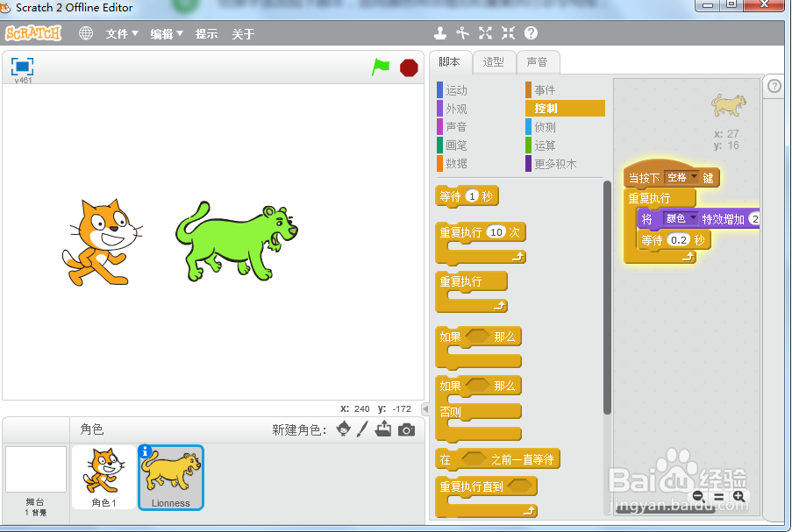Switch to the 造型 tab

(494, 62)
